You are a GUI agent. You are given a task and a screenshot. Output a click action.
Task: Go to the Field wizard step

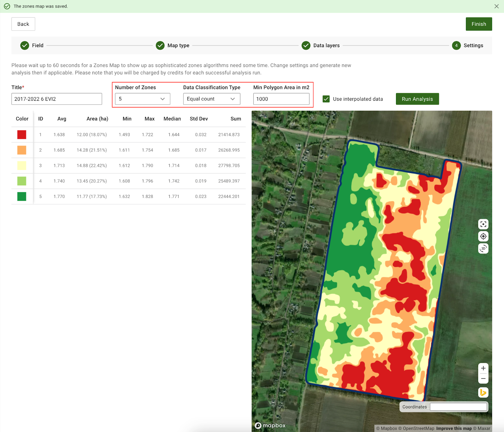(x=32, y=46)
